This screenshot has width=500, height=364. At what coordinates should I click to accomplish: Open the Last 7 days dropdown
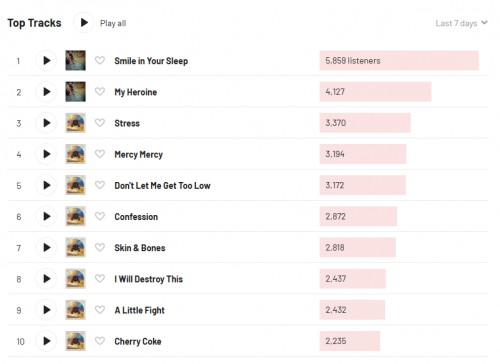[461, 23]
